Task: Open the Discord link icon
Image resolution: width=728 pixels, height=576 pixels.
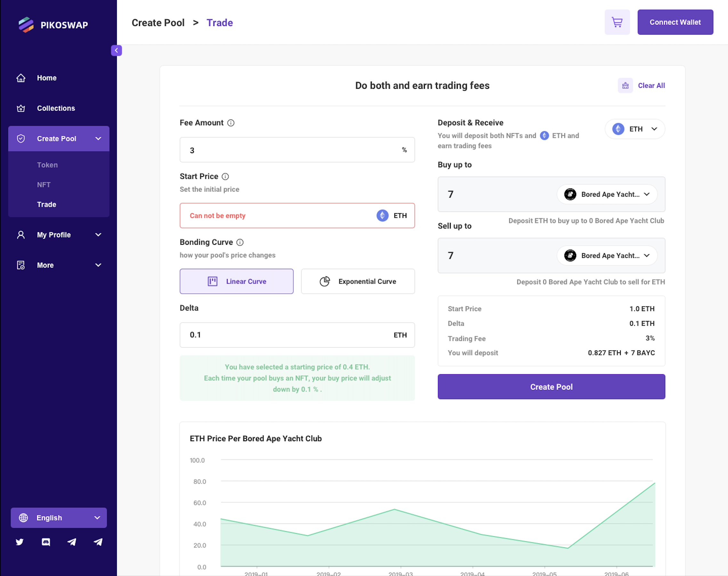Action: (x=46, y=542)
